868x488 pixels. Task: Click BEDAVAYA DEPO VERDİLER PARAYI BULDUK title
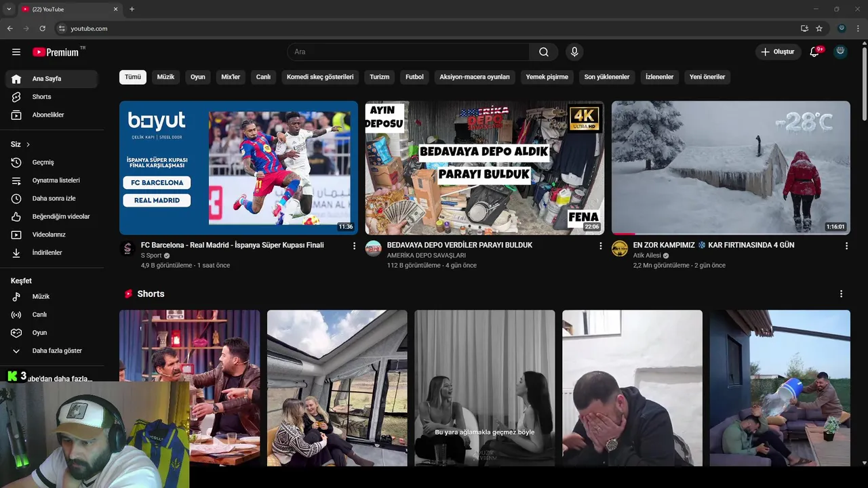(460, 245)
